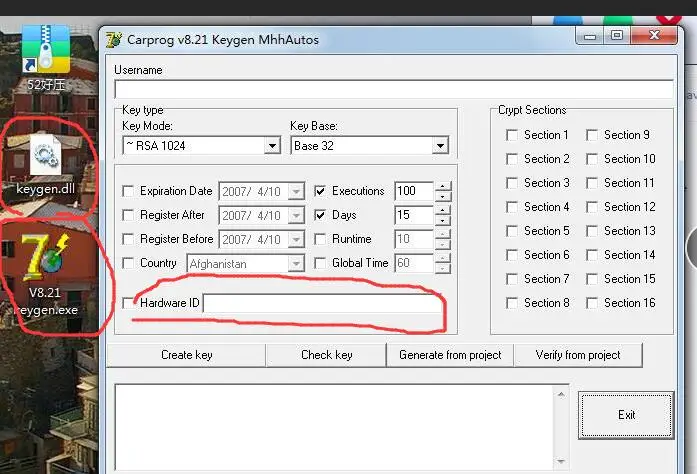The image size is (697, 474).
Task: Open the Expiration Date date picker
Action: pyautogui.click(x=296, y=192)
